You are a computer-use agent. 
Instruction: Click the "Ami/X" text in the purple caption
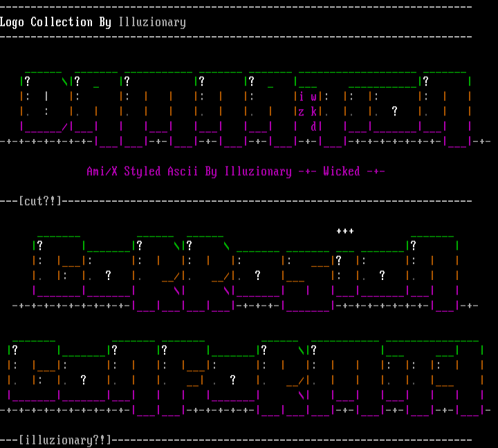[x=102, y=171]
